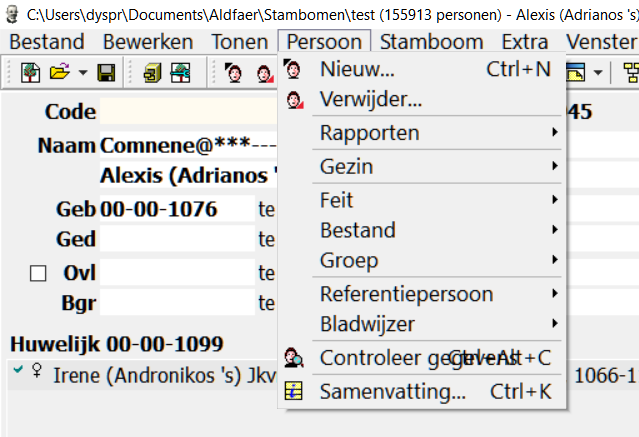Click the tree diagram icon at toolbar end
Screen dimensions: 639x437
630,72
